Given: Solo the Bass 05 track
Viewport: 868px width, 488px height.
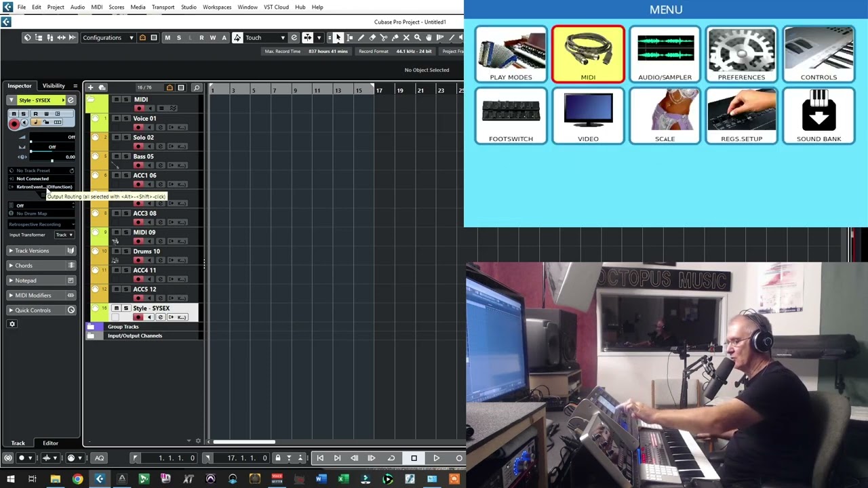Looking at the screenshot, I should (x=125, y=157).
